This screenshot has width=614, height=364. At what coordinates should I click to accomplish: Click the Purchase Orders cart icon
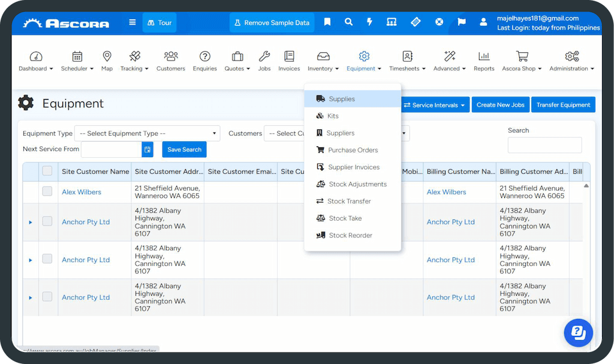(320, 150)
